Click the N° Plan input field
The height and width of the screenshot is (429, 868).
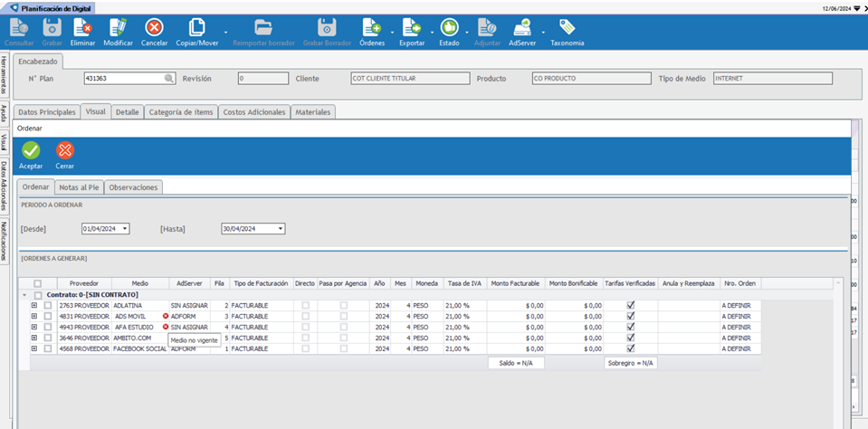(x=130, y=79)
